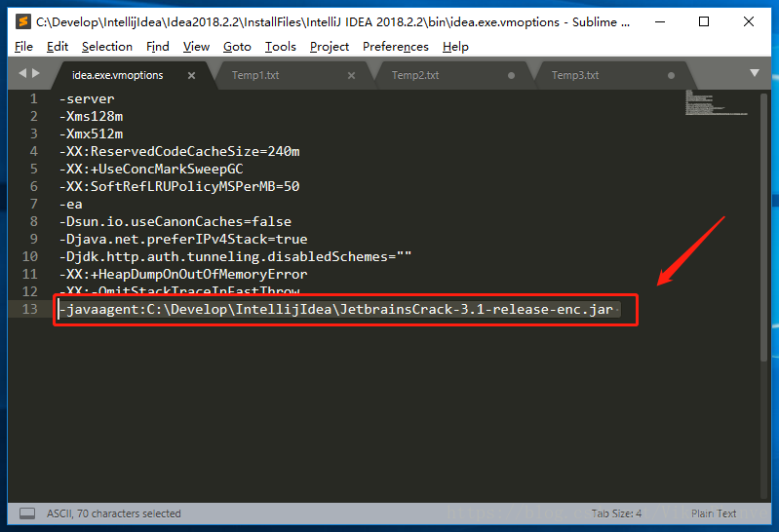The height and width of the screenshot is (532, 779).
Task: Go to next tab with right arrow
Action: (x=36, y=73)
